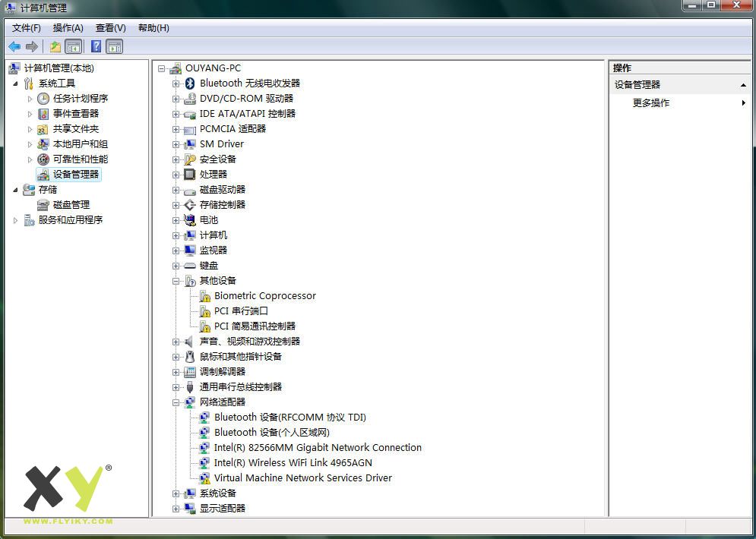Viewport: 756px width, 539px height.
Task: Click the 任务计划程序 clock icon
Action: point(43,99)
